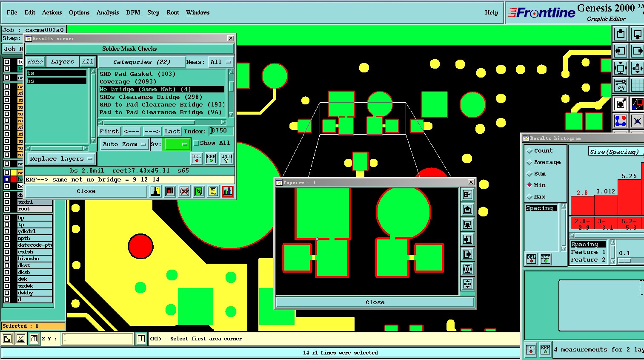Open the Rout menu
This screenshot has width=644, height=360.
(x=173, y=12)
